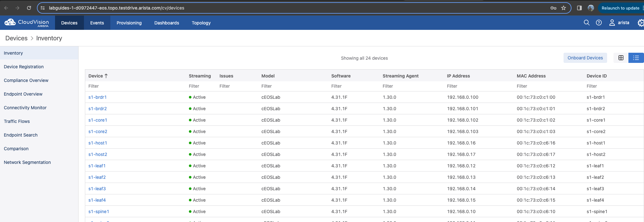Click the Devices breadcrumb link

pyautogui.click(x=17, y=38)
